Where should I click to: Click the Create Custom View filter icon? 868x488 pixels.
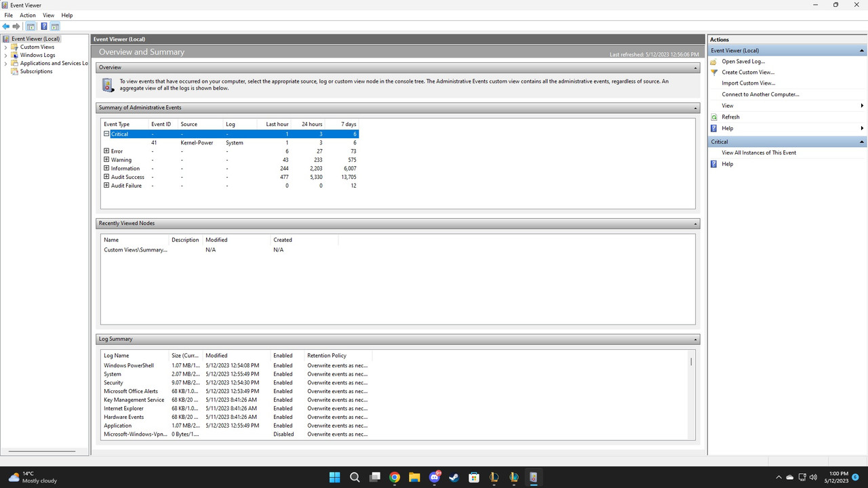713,73
